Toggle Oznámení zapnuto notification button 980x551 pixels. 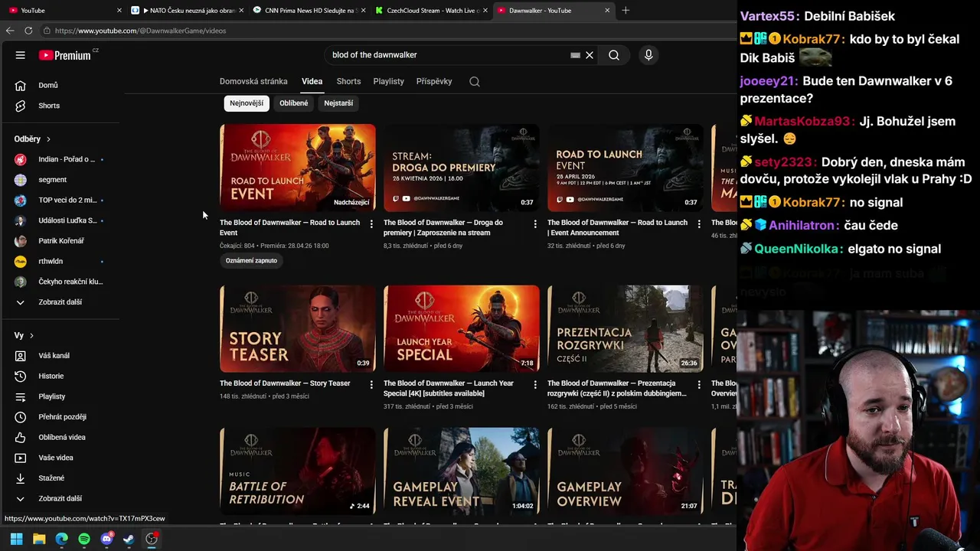[x=251, y=261]
